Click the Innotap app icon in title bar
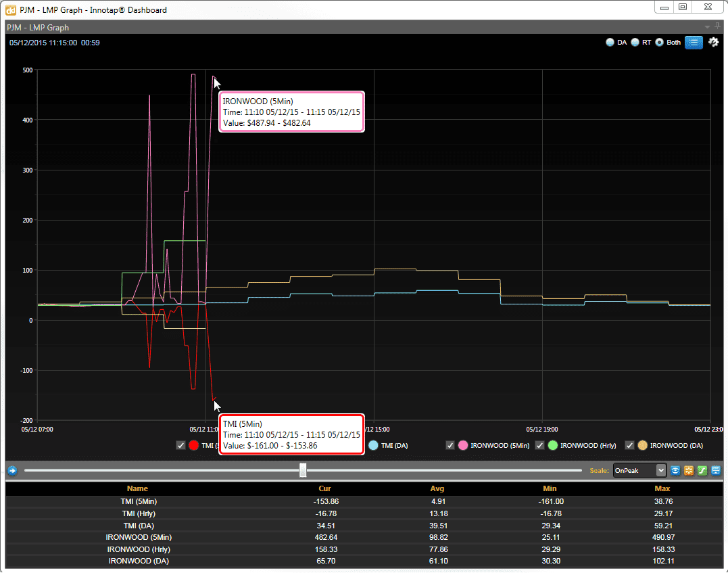 (x=11, y=9)
